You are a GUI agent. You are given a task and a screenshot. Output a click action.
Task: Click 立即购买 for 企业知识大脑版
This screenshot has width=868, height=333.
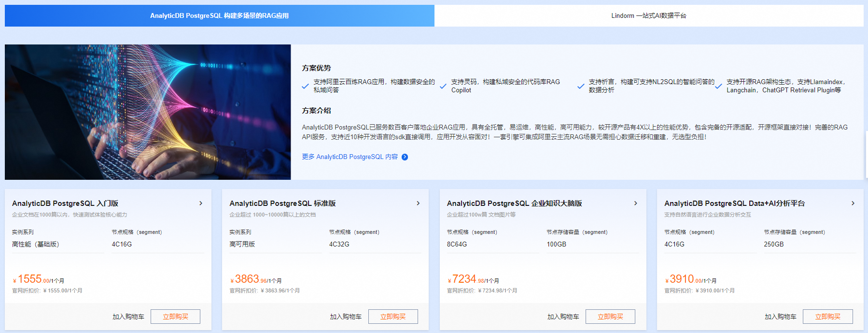click(x=610, y=317)
